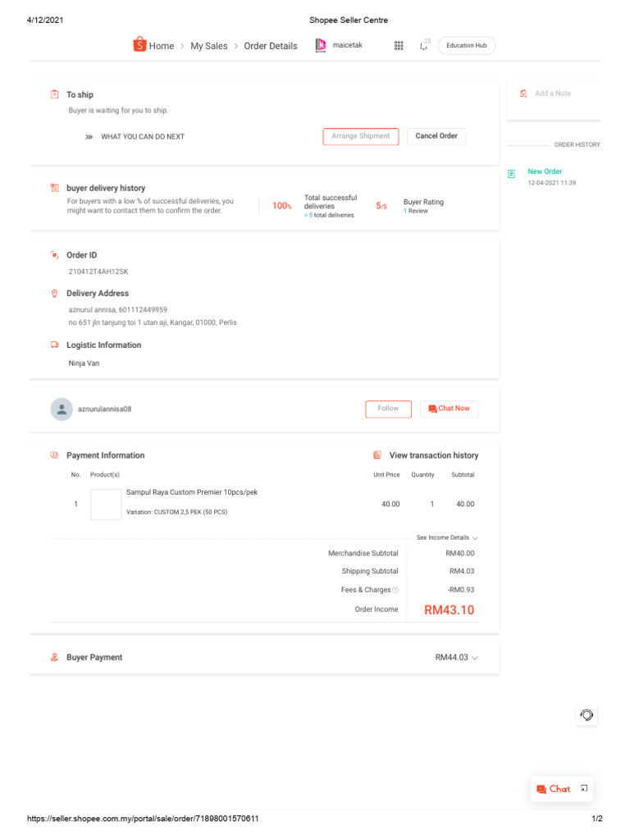630x840 pixels.
Task: Click View transaction history icon
Action: [x=377, y=454]
